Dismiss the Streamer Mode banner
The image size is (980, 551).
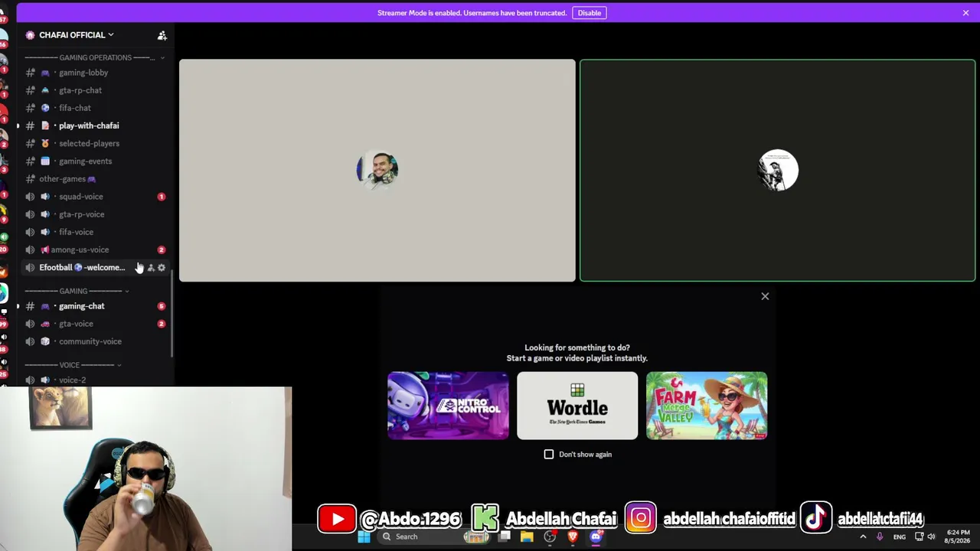[965, 13]
